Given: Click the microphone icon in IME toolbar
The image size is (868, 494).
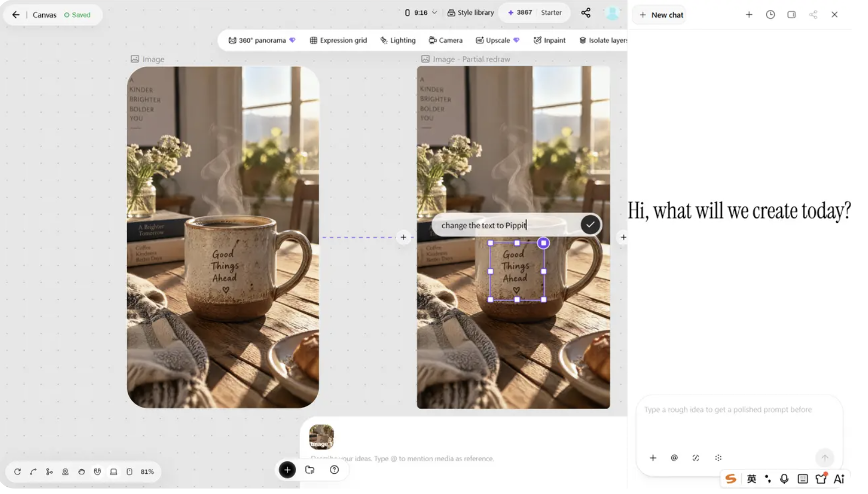Looking at the screenshot, I should coord(784,479).
